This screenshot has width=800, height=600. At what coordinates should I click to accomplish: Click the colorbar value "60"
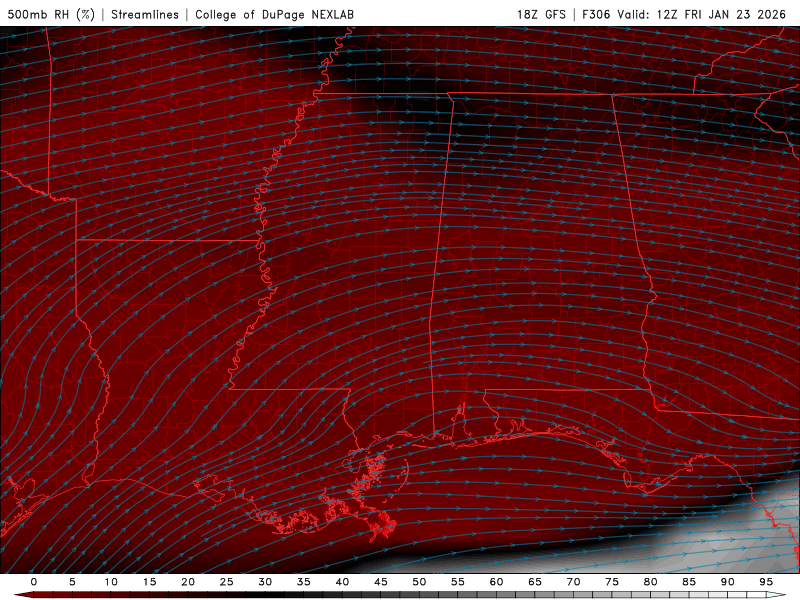coord(496,582)
